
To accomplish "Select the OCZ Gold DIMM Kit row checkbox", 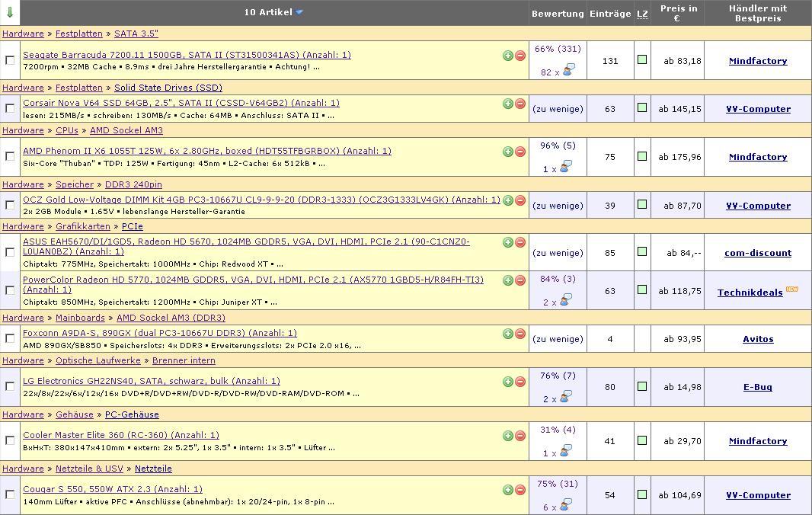I will [x=10, y=205].
